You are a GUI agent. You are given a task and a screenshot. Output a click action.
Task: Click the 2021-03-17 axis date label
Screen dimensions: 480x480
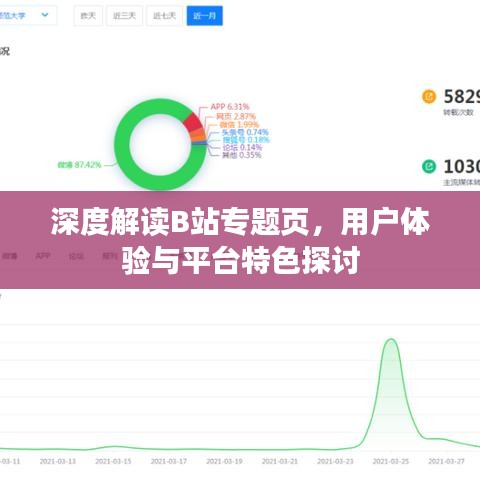pyautogui.click(x=169, y=461)
